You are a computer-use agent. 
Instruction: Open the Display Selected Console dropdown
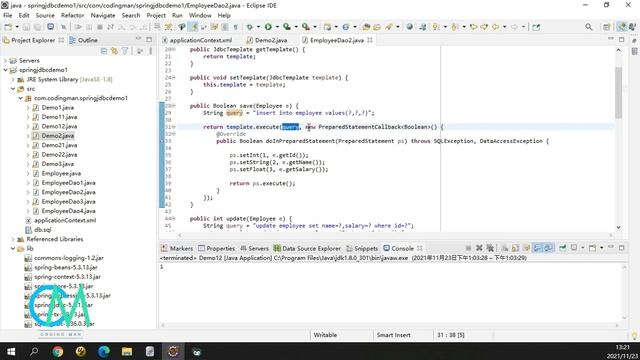click(x=582, y=248)
